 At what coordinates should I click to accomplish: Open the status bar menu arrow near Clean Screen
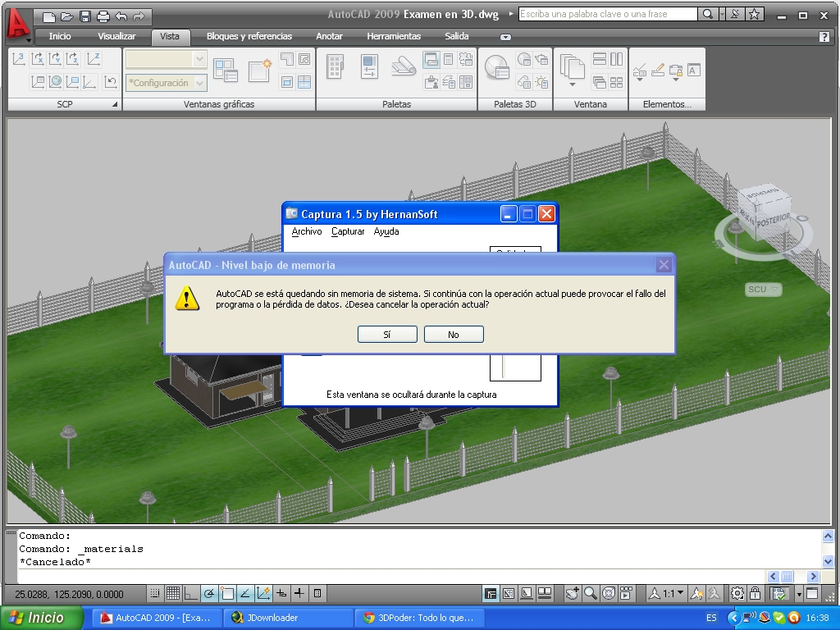[x=799, y=594]
